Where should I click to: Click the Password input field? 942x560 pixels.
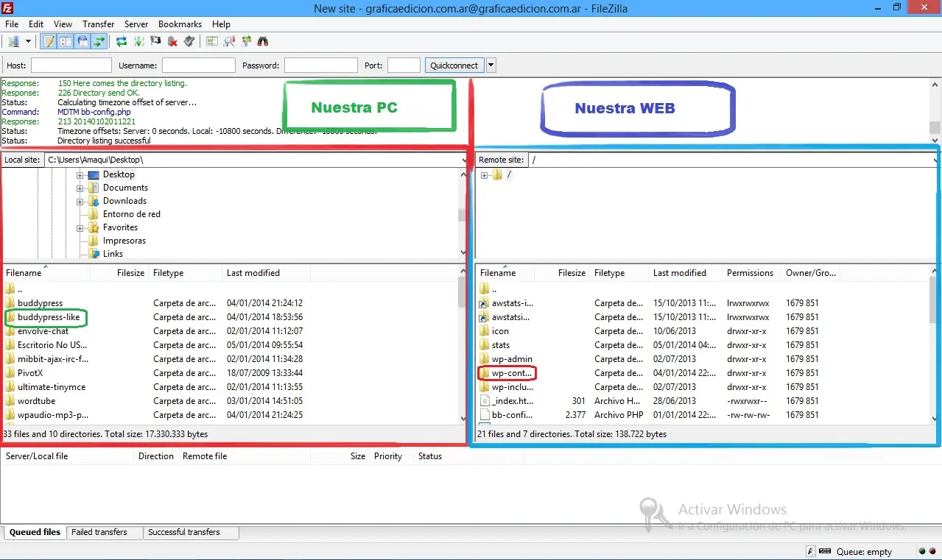[x=321, y=65]
